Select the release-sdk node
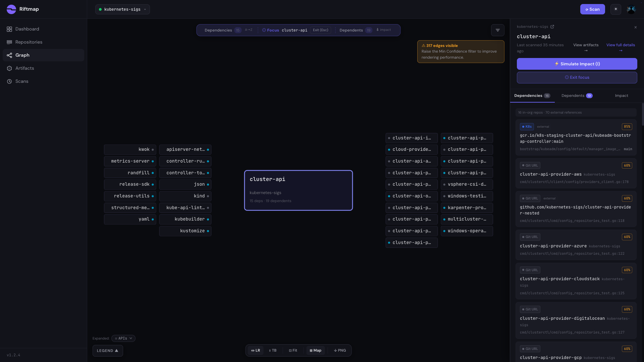644x362 pixels. coord(130,184)
